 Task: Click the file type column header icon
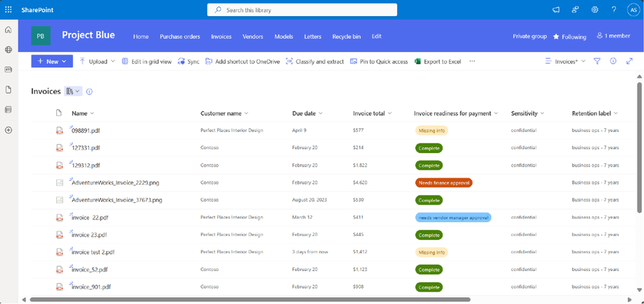click(x=59, y=113)
